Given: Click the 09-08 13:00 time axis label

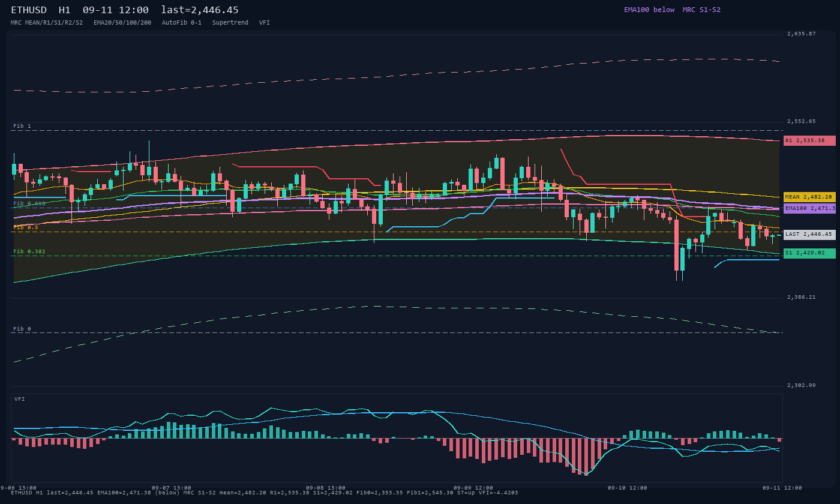Looking at the screenshot, I should [x=326, y=488].
